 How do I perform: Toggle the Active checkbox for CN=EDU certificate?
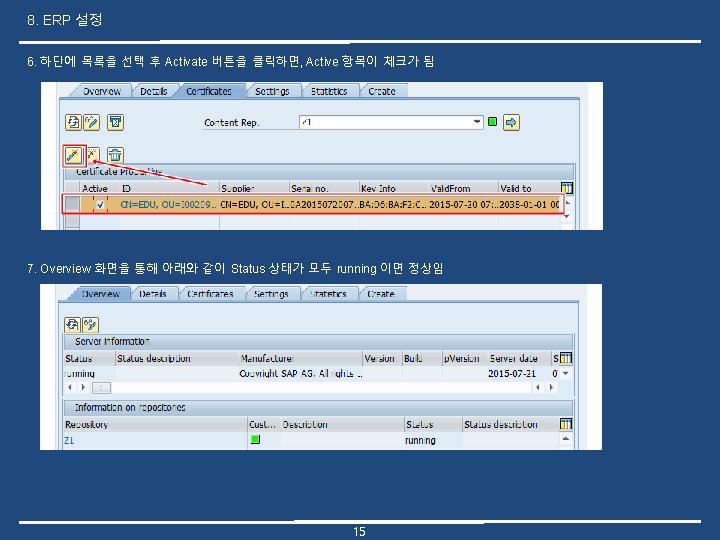click(x=100, y=205)
